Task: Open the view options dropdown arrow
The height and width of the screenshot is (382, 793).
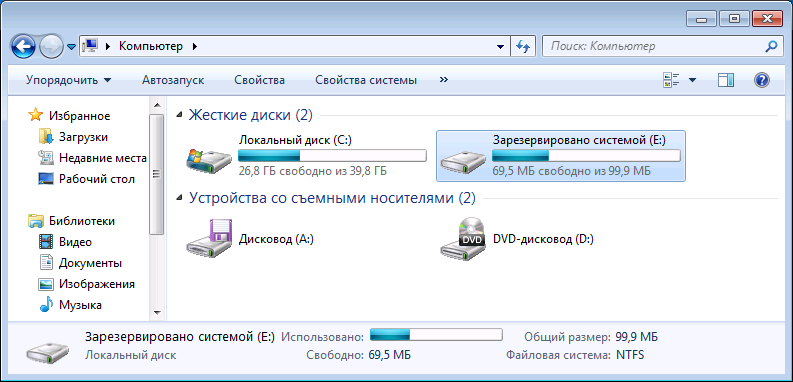Action: 692,80
